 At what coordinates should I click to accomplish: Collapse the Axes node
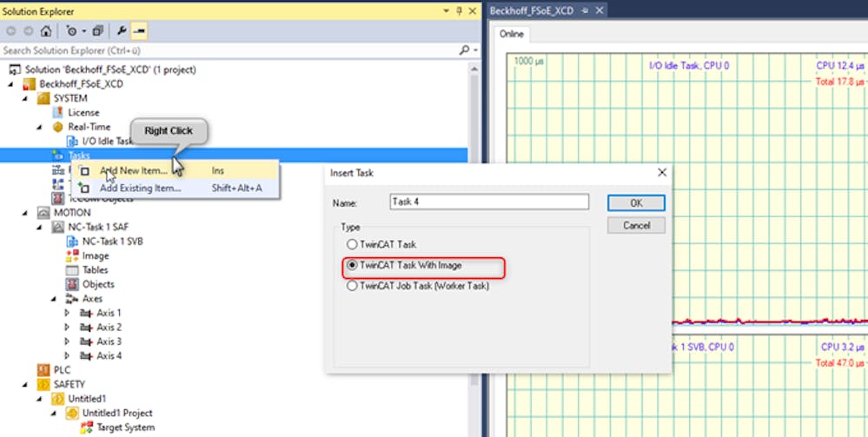coord(55,299)
